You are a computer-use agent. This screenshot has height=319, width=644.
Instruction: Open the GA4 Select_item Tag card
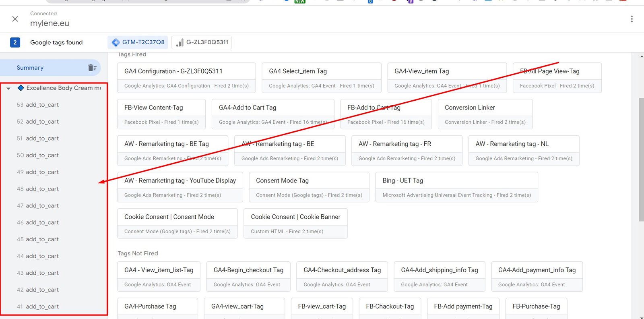point(322,78)
